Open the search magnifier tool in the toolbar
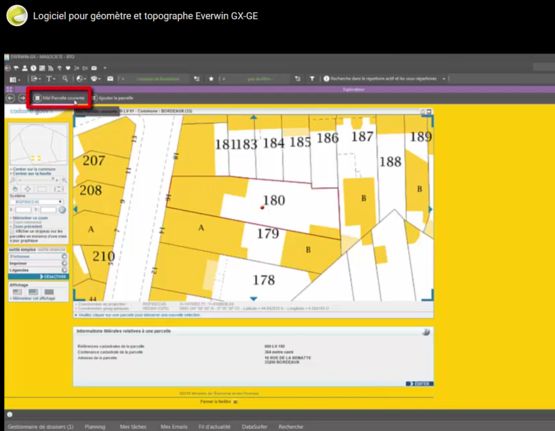 click(65, 79)
